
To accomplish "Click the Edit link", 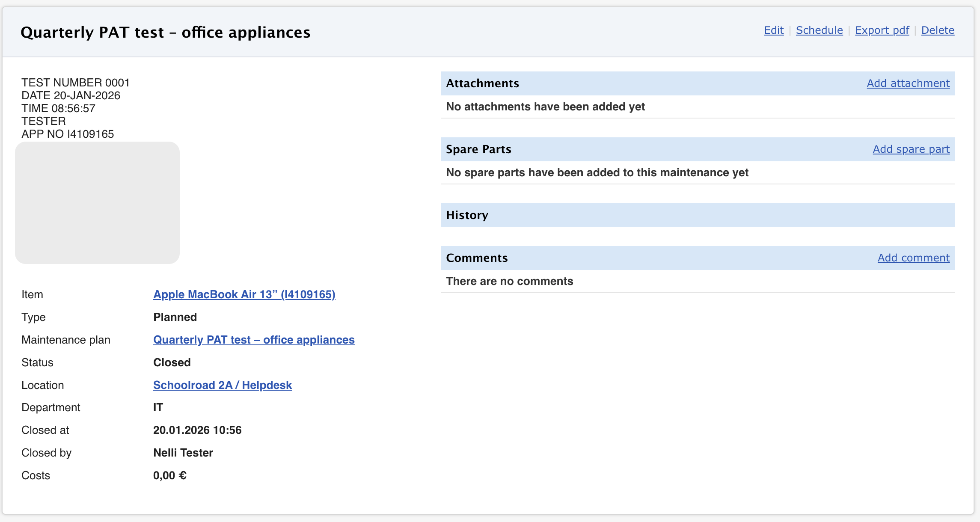I will click(x=773, y=30).
